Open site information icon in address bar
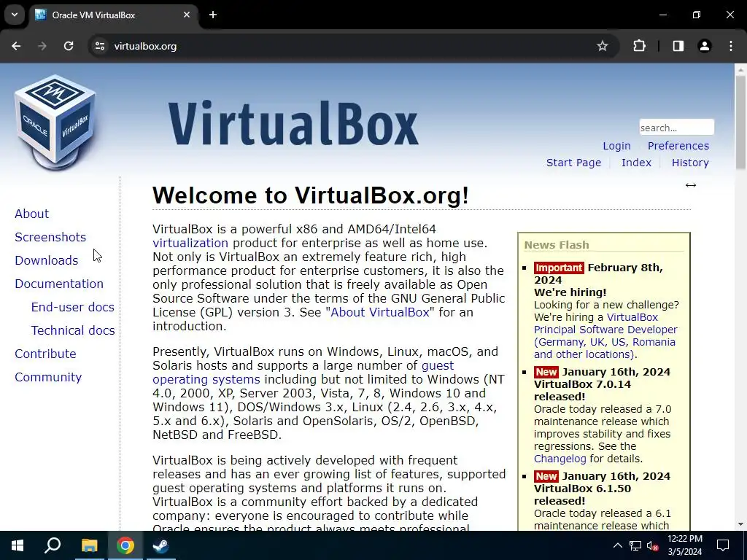Screen dimensions: 747x560 (x=100, y=46)
